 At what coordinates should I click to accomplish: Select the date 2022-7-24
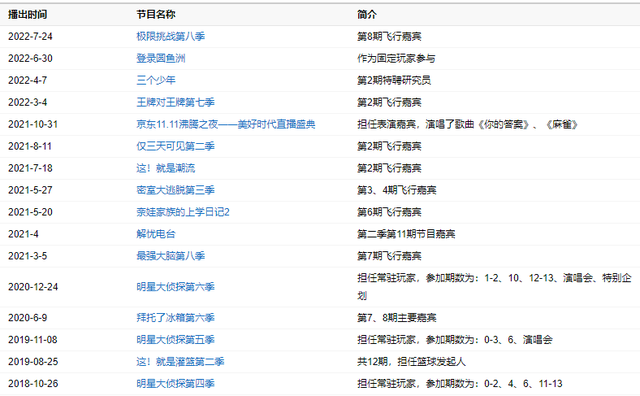[x=30, y=37]
